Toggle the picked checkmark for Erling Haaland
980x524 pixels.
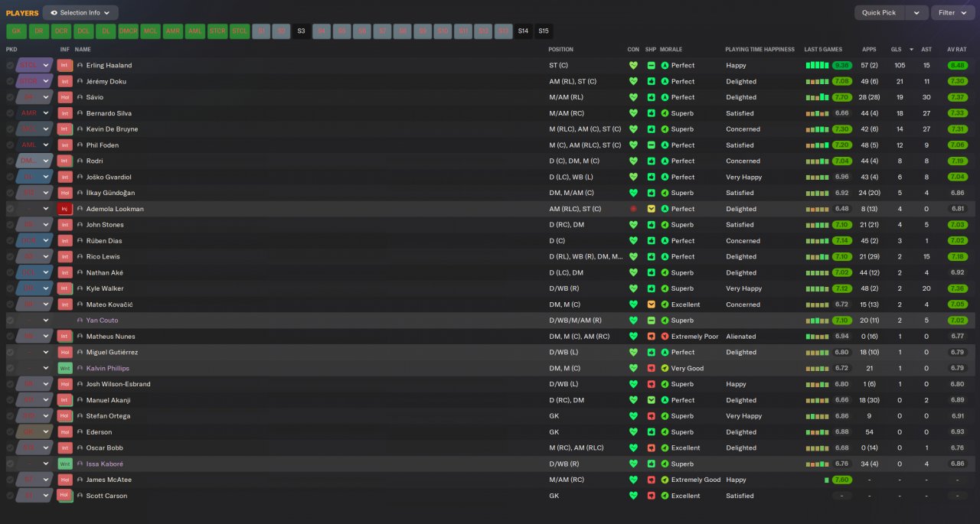click(10, 65)
